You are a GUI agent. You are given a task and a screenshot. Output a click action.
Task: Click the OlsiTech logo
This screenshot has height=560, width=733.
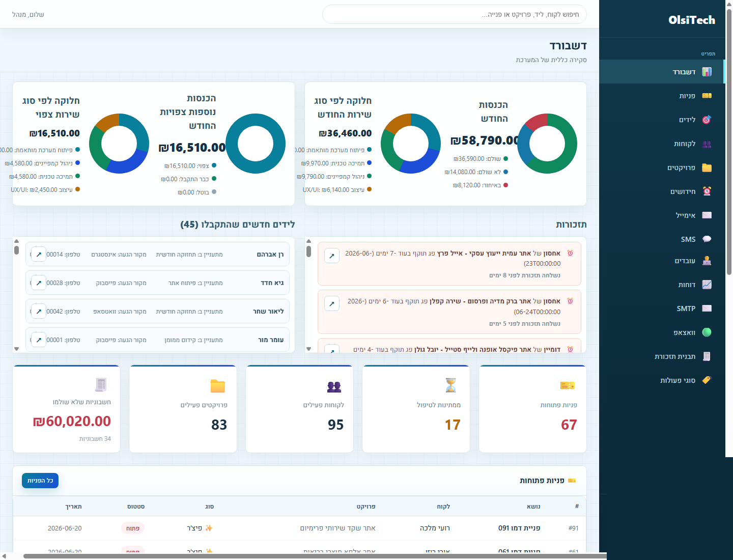click(x=691, y=20)
